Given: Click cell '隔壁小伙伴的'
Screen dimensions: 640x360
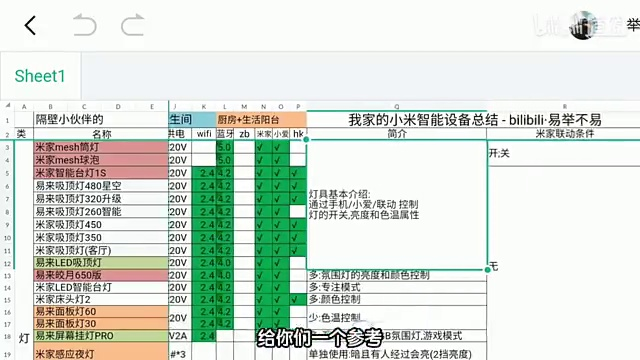Looking at the screenshot, I should pos(101,120).
